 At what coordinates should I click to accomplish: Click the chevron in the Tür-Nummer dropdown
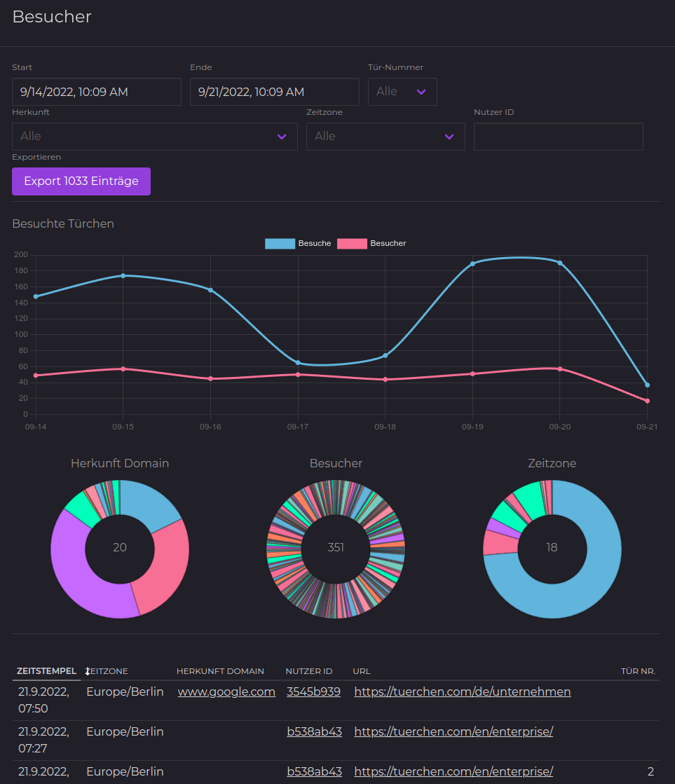coord(421,92)
